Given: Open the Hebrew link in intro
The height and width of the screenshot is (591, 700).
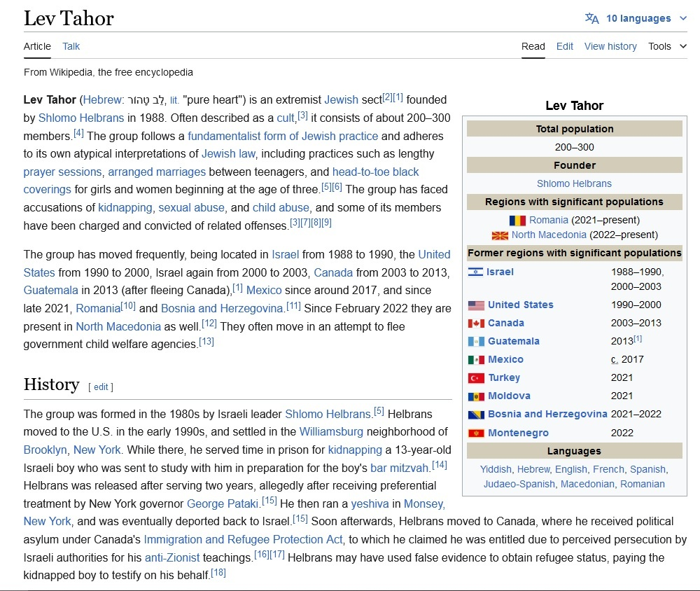Looking at the screenshot, I should (101, 99).
